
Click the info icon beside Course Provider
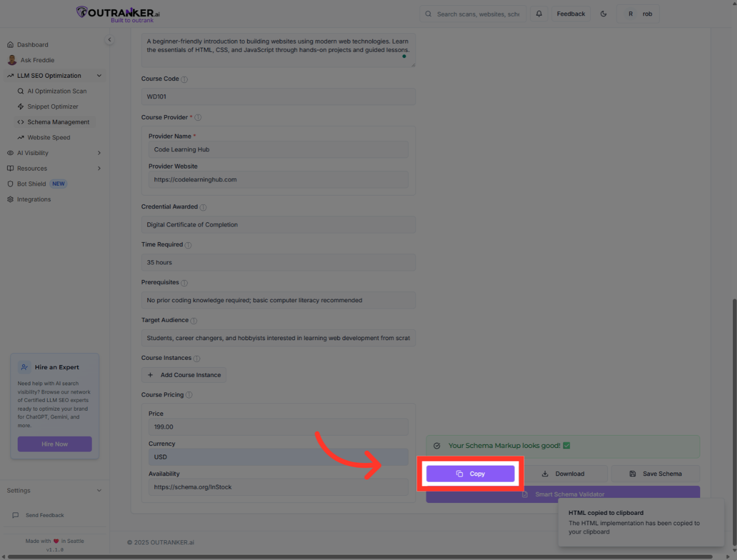(x=198, y=118)
